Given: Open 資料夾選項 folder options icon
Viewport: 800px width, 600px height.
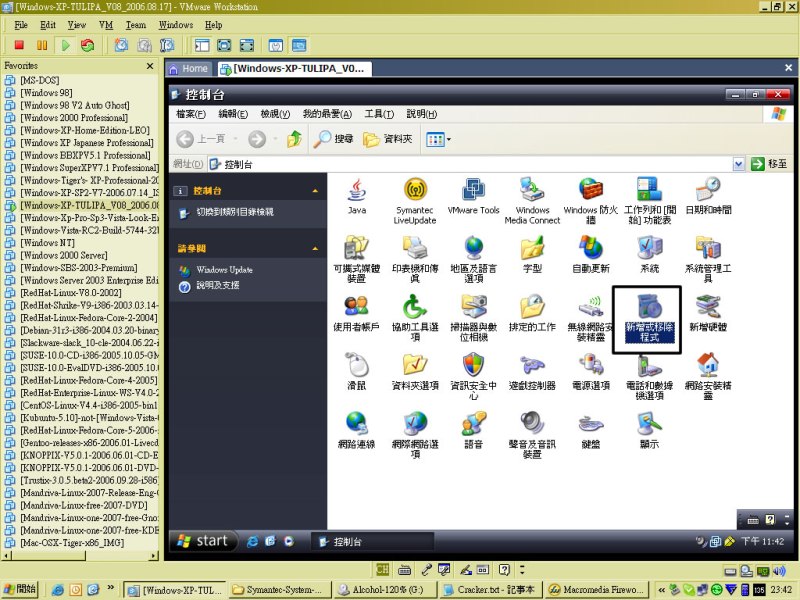Looking at the screenshot, I should (415, 365).
